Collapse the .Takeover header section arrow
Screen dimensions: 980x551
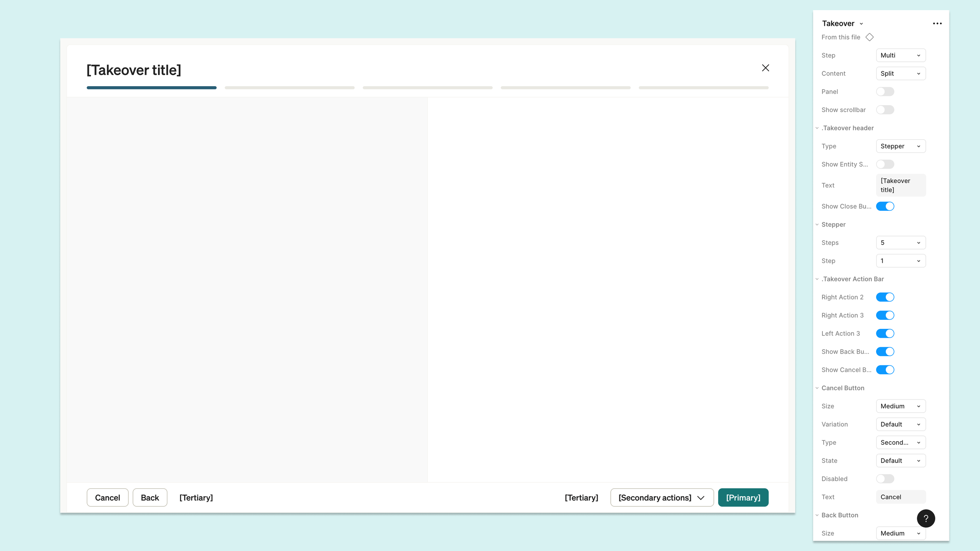(x=817, y=128)
